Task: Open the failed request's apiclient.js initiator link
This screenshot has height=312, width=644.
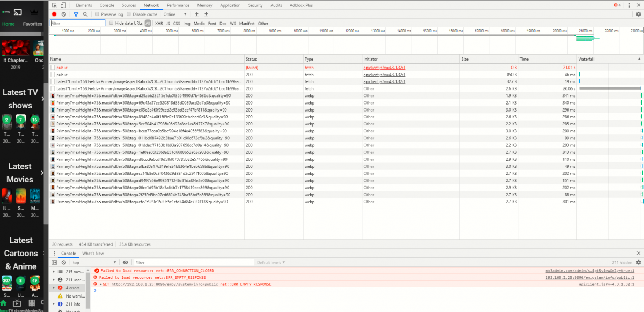Action: point(384,68)
